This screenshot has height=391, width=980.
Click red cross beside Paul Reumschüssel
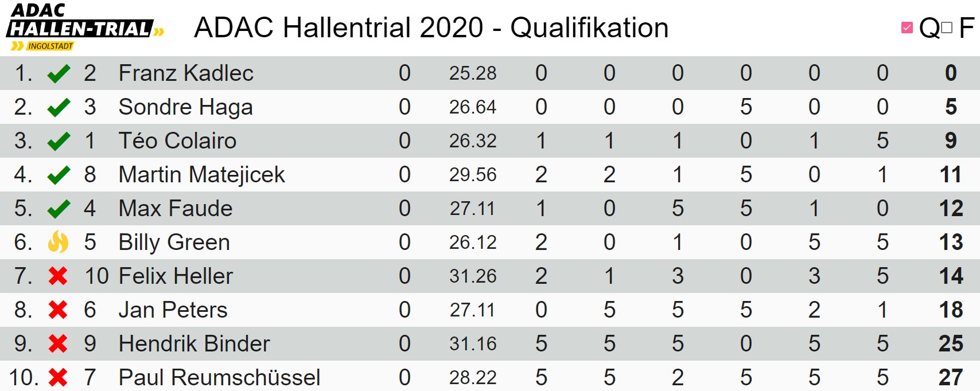pyautogui.click(x=58, y=378)
